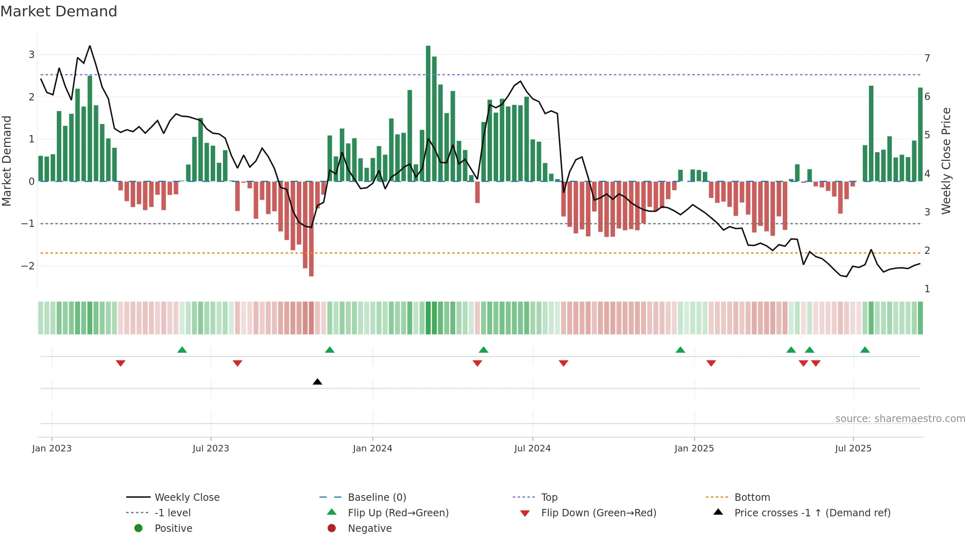Click the flip-up marker near May 2024
Viewport: 980px width, 551px height.
(x=483, y=350)
